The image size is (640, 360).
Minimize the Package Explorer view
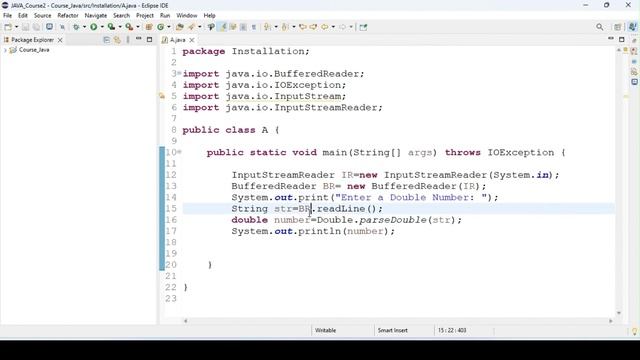[x=138, y=39]
